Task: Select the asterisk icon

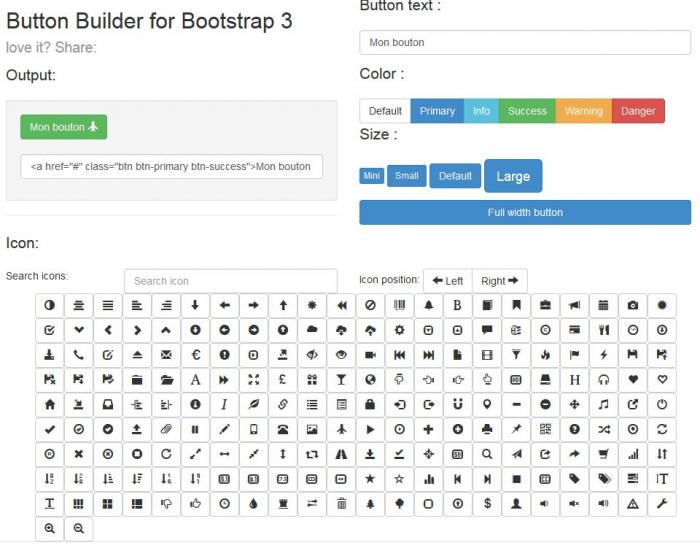Action: tap(312, 305)
